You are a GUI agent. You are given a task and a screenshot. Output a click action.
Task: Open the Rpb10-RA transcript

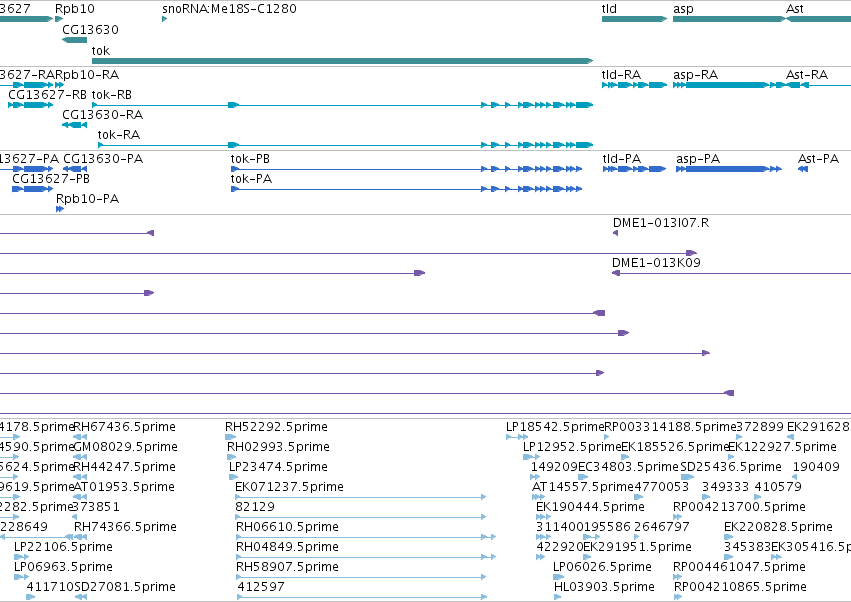pyautogui.click(x=60, y=85)
